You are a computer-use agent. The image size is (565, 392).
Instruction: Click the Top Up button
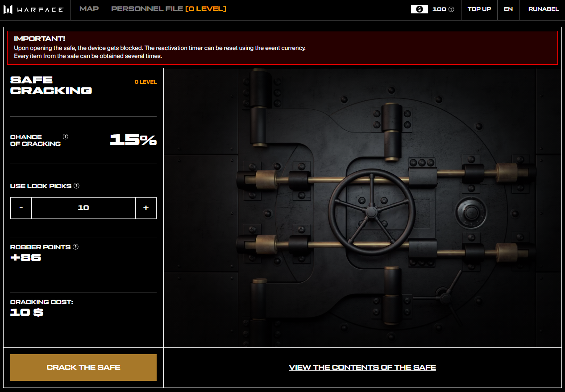(479, 9)
